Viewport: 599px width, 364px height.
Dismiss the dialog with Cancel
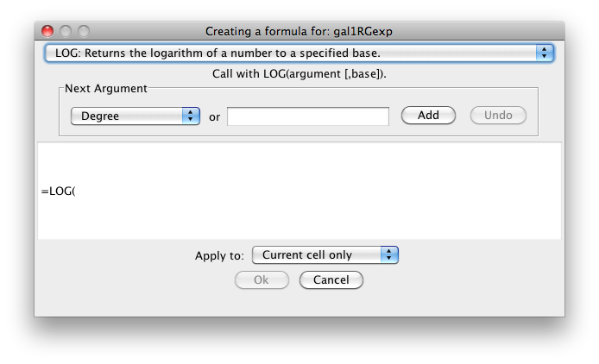tap(331, 279)
